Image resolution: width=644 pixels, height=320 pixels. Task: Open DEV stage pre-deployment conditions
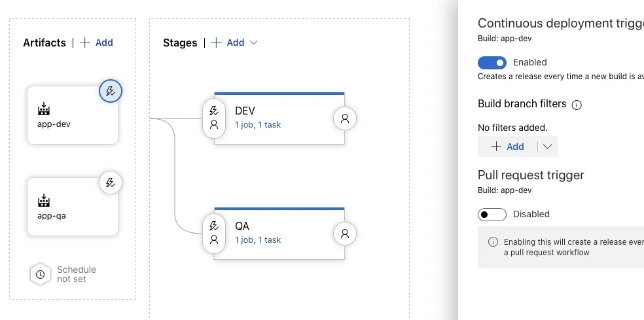213,118
